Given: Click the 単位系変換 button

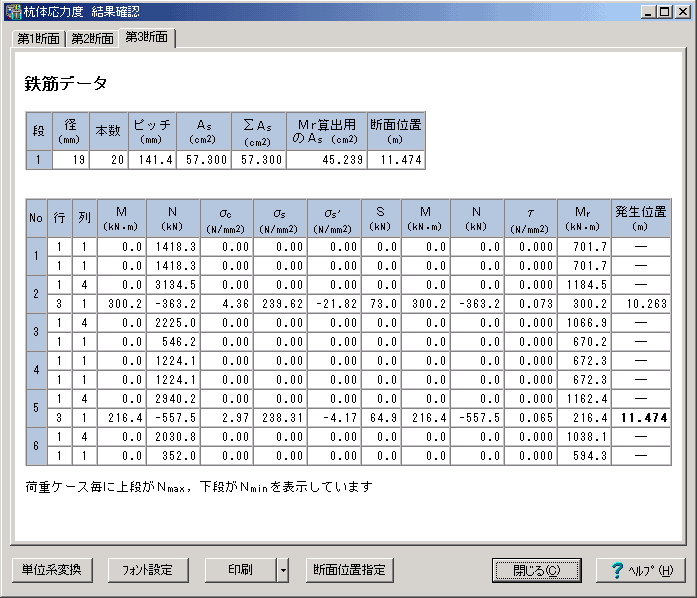Looking at the screenshot, I should pyautogui.click(x=52, y=570).
